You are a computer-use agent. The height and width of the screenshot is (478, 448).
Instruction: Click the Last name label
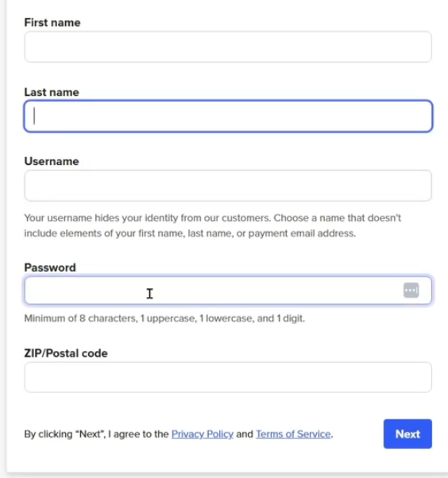[x=52, y=92]
